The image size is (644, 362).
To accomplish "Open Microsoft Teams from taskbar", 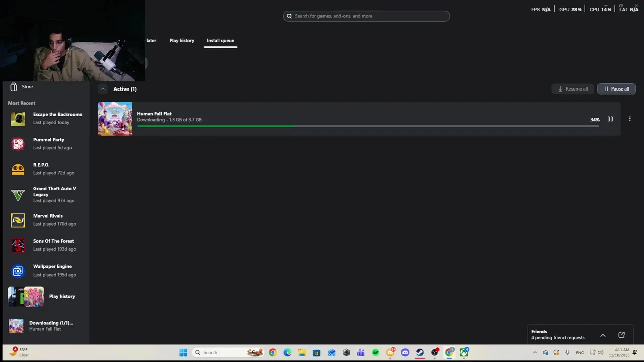I will click(361, 352).
